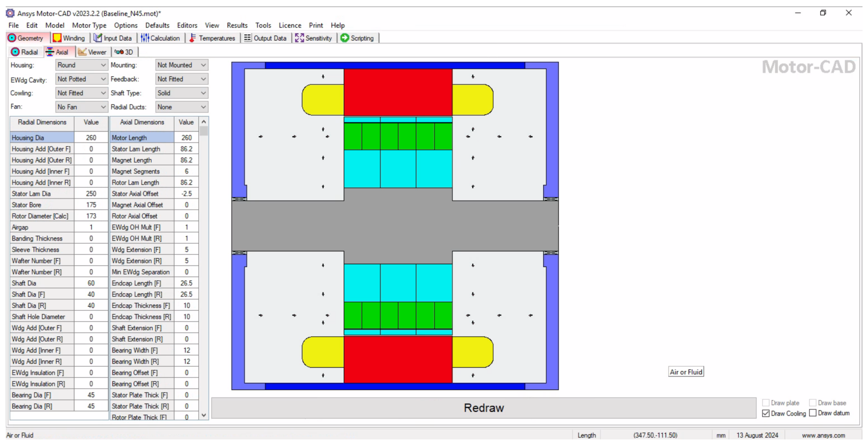
Task: Open the Viewer sub-tab icon
Action: [82, 52]
